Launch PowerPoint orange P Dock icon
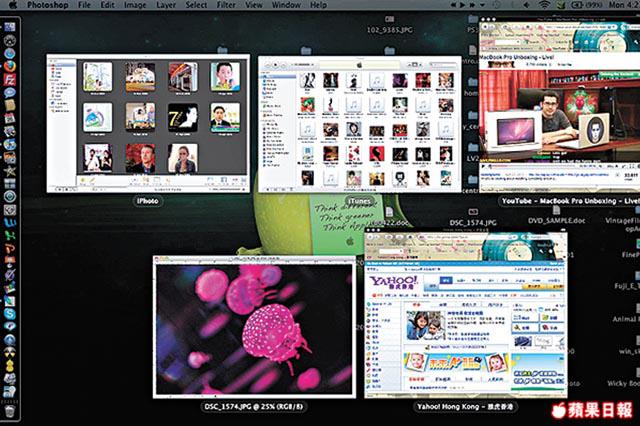 pos(9,248)
